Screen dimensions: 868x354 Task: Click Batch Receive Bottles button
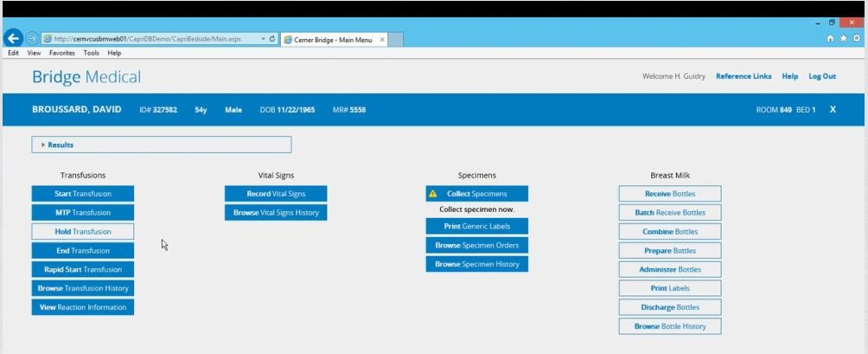coord(670,213)
